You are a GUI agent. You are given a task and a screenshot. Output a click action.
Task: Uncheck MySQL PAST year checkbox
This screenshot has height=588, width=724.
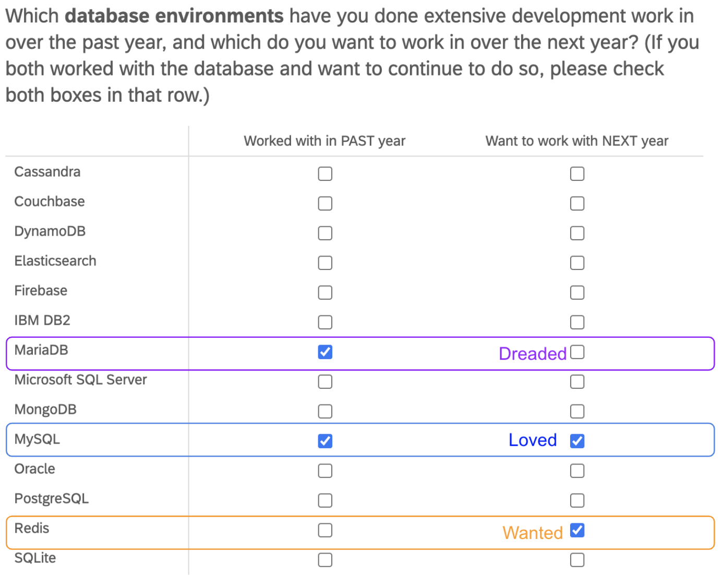[325, 441]
